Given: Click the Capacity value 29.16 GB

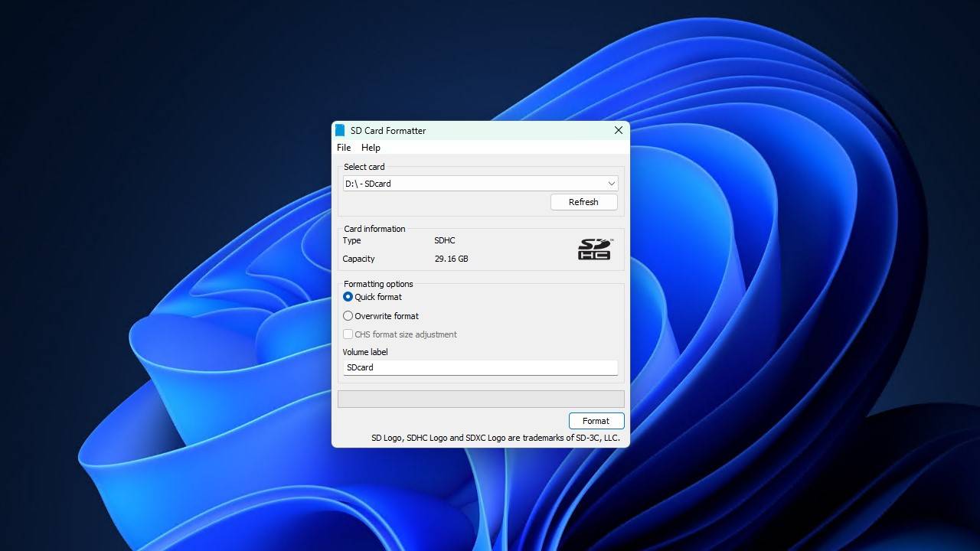Looking at the screenshot, I should pyautogui.click(x=452, y=259).
